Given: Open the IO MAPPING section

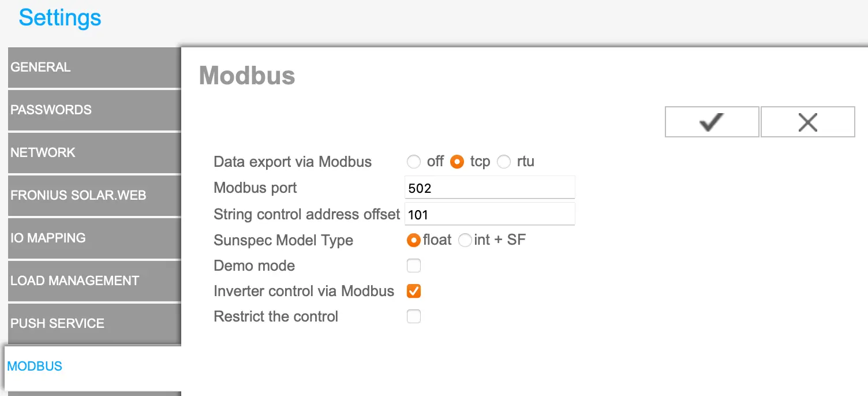Looking at the screenshot, I should tap(92, 238).
